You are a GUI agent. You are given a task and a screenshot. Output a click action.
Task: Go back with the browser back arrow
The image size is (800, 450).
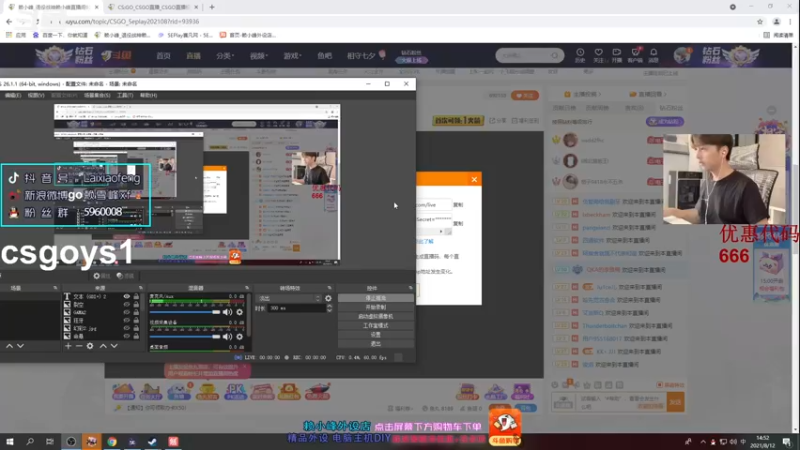[x=9, y=21]
